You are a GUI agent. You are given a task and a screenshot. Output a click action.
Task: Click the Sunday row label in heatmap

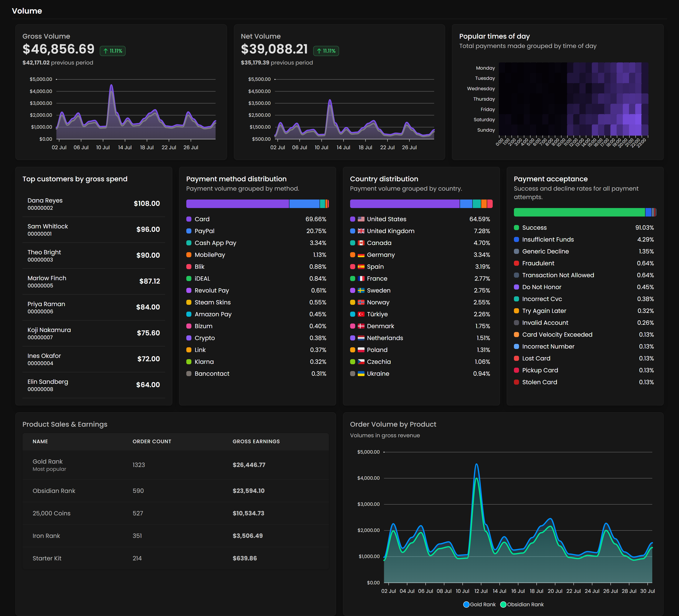486,130
